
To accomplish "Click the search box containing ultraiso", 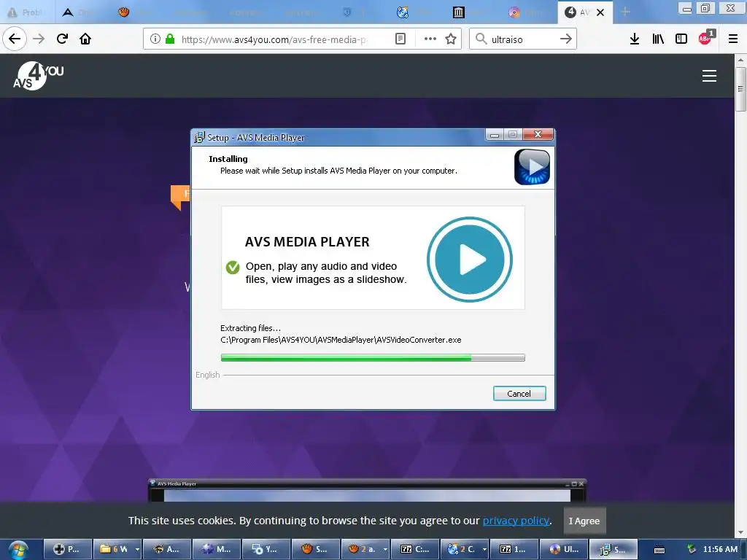I will pyautogui.click(x=522, y=39).
